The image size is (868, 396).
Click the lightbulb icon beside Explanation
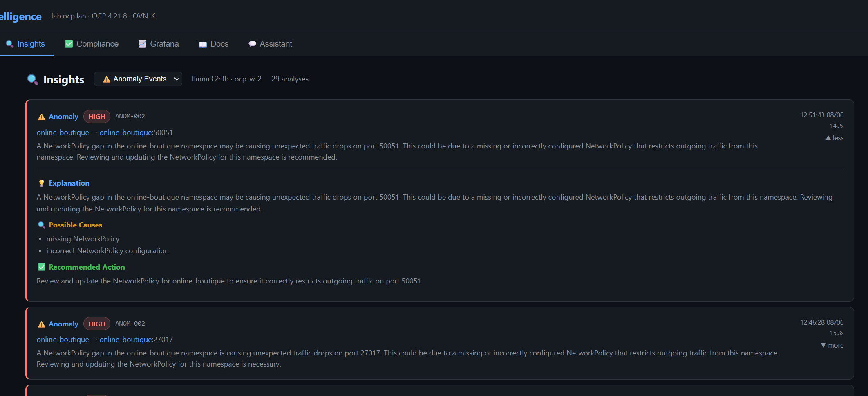pyautogui.click(x=41, y=183)
